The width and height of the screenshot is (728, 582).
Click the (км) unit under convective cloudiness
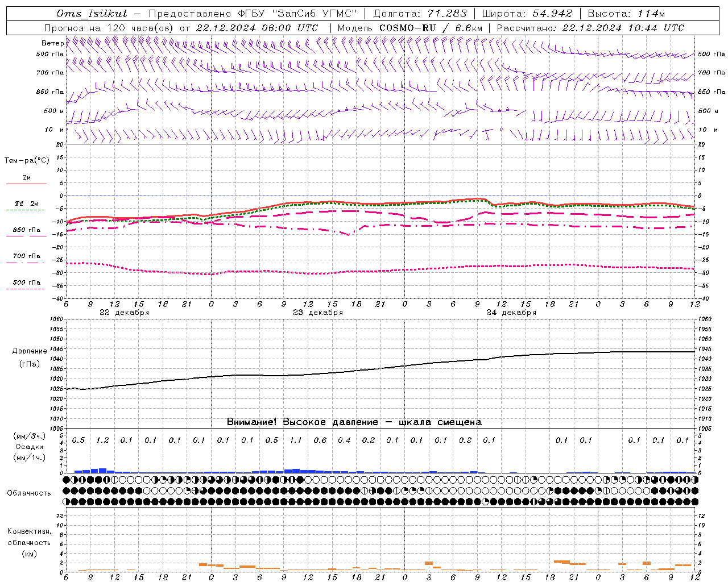pos(29,554)
